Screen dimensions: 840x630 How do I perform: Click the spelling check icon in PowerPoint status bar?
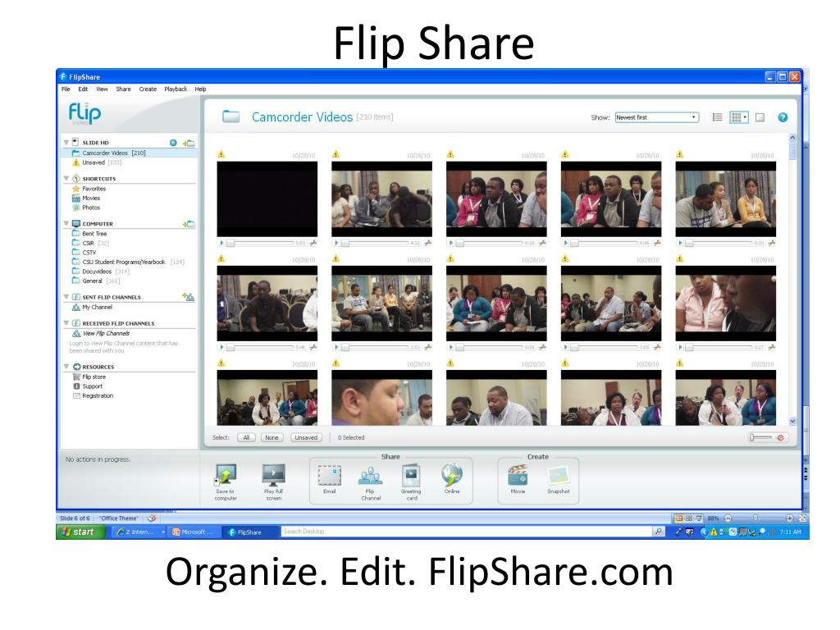pyautogui.click(x=152, y=518)
